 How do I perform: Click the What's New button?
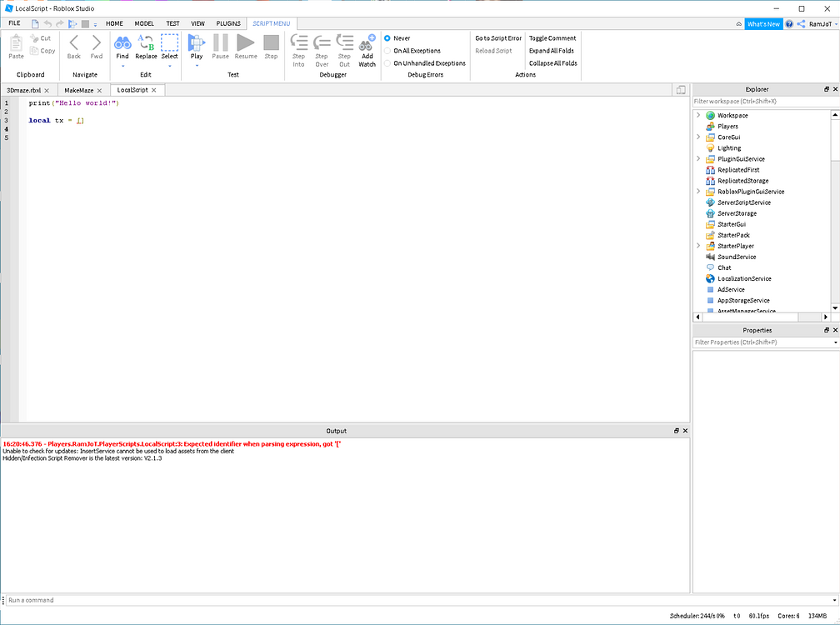[x=763, y=24]
